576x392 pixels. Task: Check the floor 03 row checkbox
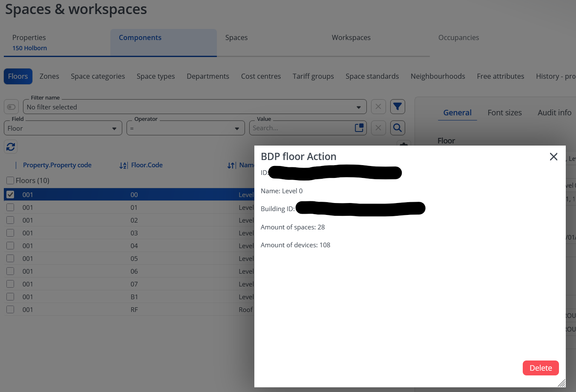point(10,233)
